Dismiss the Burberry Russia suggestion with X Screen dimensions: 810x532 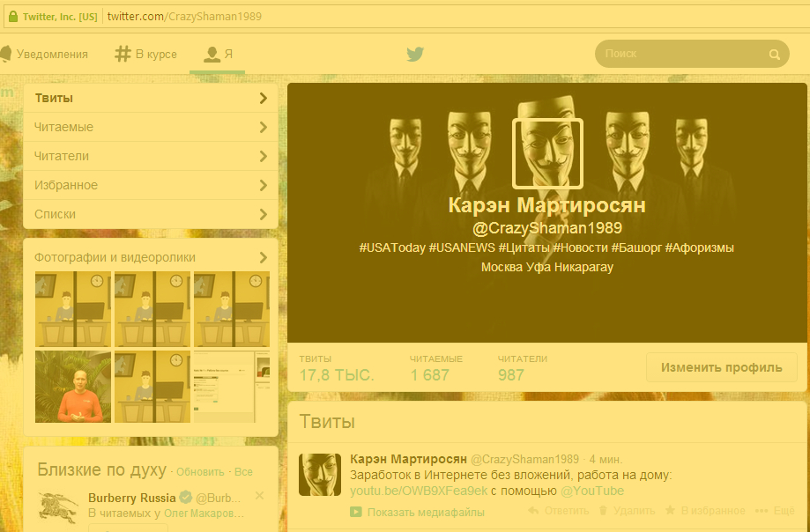point(259,496)
